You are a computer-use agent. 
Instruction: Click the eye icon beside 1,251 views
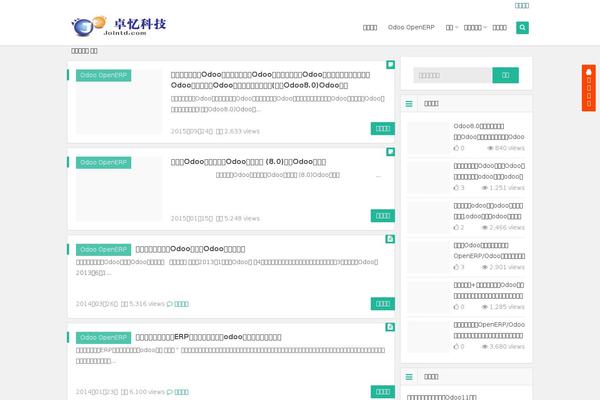484,188
